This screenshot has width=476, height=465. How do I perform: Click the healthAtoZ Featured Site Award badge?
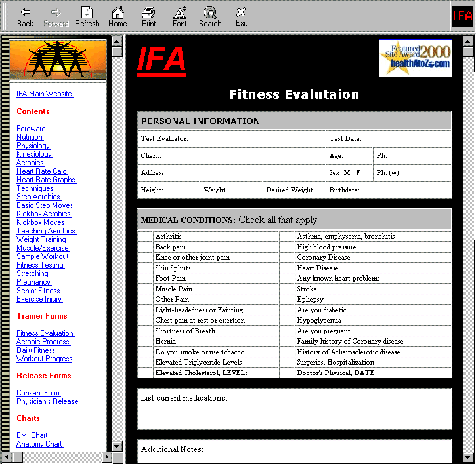(416, 58)
